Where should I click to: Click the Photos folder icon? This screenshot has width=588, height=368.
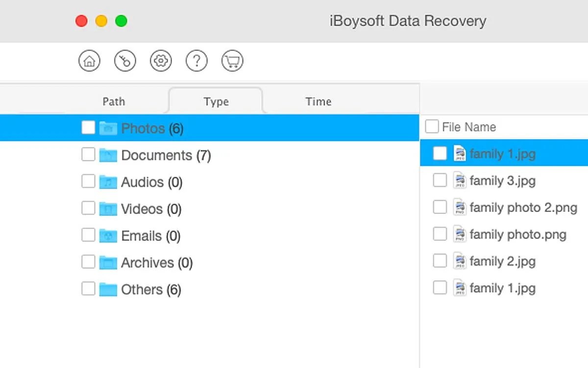pos(108,129)
